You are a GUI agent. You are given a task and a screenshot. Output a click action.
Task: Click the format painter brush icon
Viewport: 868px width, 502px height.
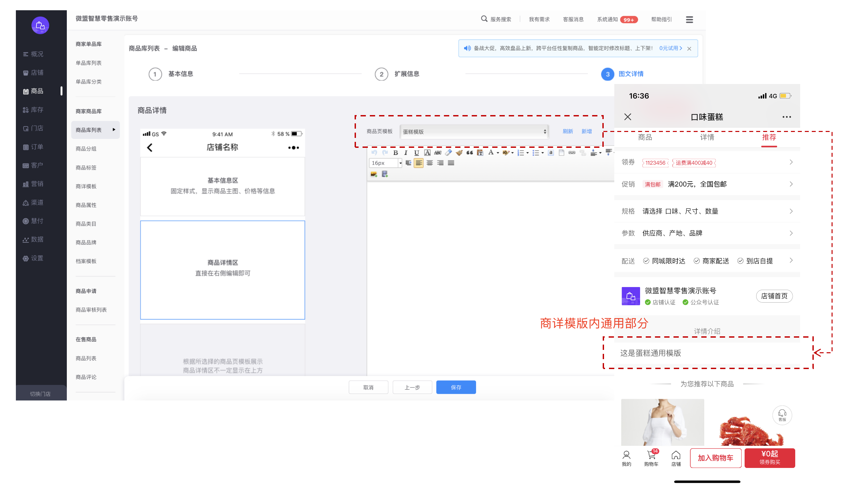(459, 152)
